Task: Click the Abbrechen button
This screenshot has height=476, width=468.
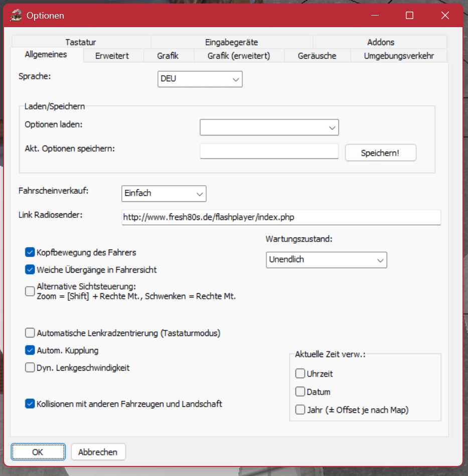Action: [x=98, y=452]
